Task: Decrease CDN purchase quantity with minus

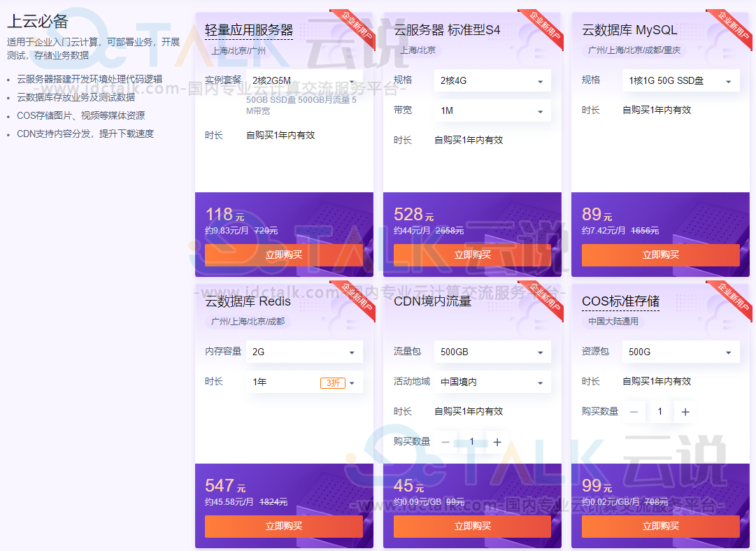Action: tap(445, 442)
